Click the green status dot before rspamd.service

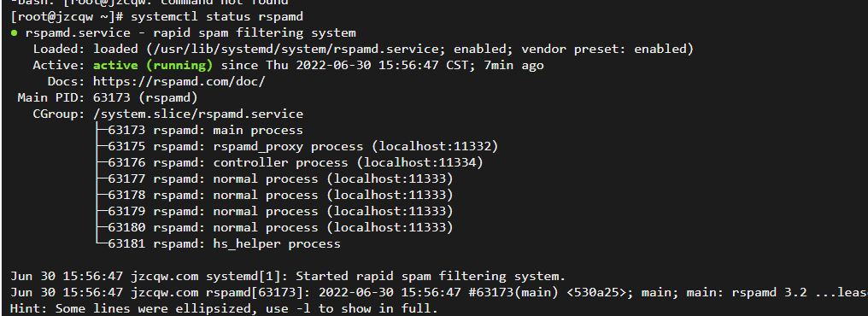[14, 32]
